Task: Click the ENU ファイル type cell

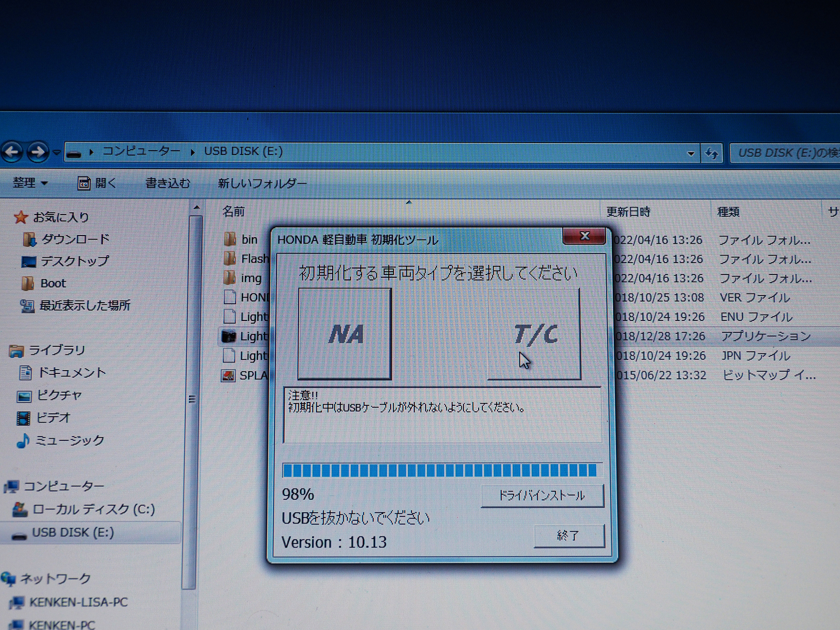Action: click(756, 317)
